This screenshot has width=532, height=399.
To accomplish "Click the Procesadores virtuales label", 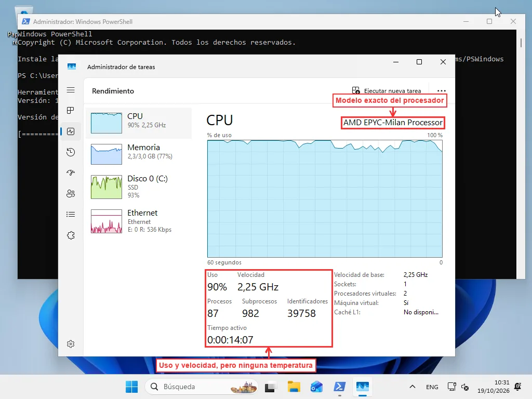I will (x=365, y=294).
